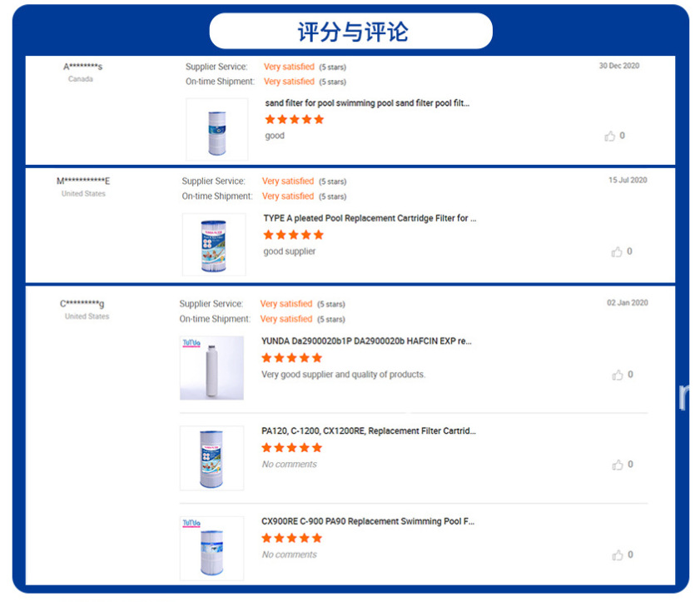Image resolution: width=700 pixels, height=602 pixels.
Task: Open 'YUNDA Da2900020b1P DA2900020b' product link
Action: coord(366,341)
